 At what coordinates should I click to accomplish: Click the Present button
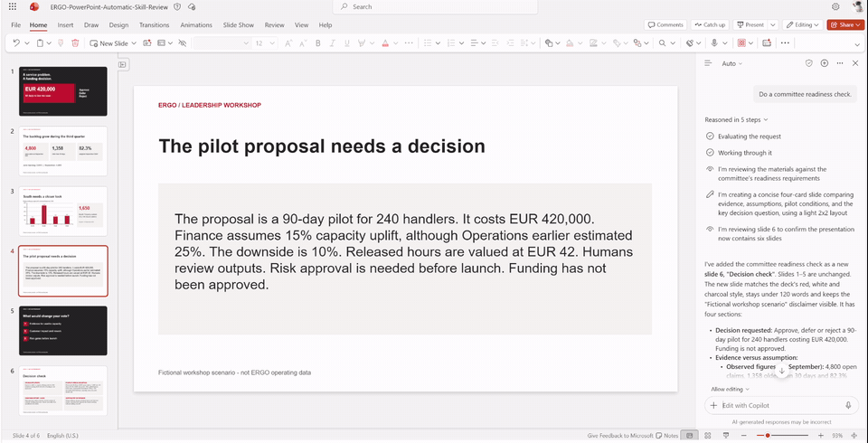click(750, 25)
